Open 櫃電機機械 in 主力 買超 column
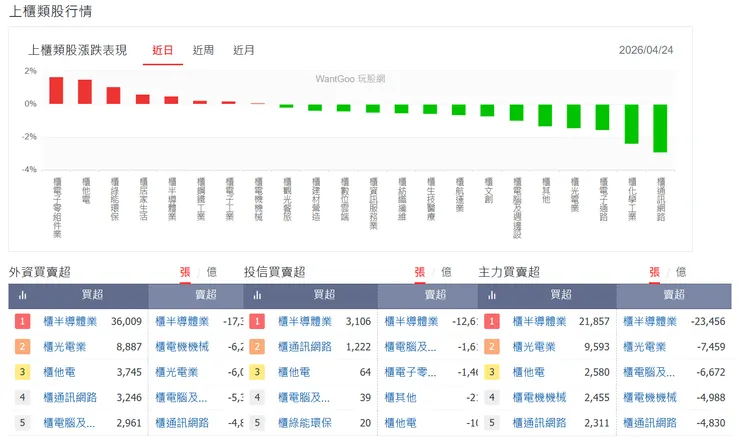Image resolution: width=740 pixels, height=439 pixels. coord(539,397)
